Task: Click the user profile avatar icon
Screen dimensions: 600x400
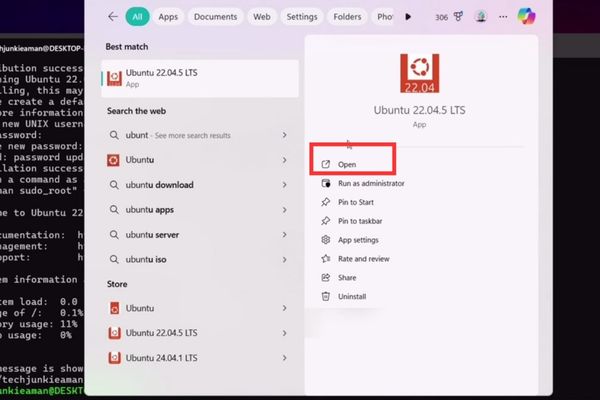Action: click(x=481, y=17)
